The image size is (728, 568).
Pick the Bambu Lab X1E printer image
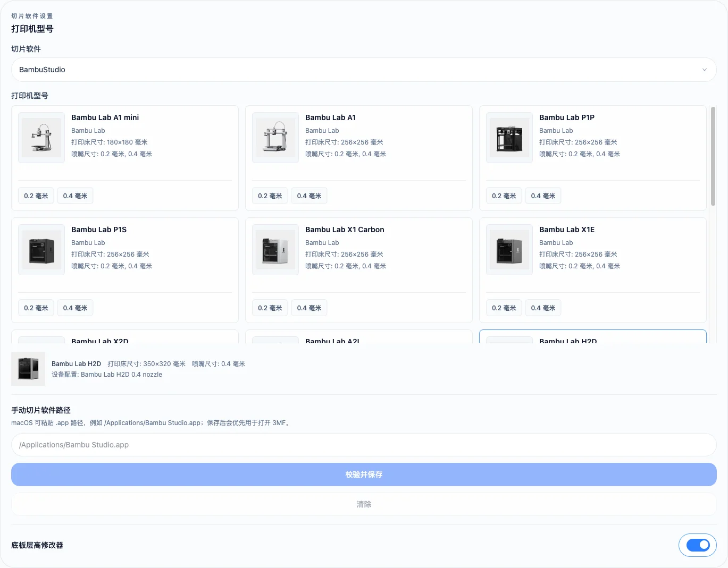(x=509, y=250)
